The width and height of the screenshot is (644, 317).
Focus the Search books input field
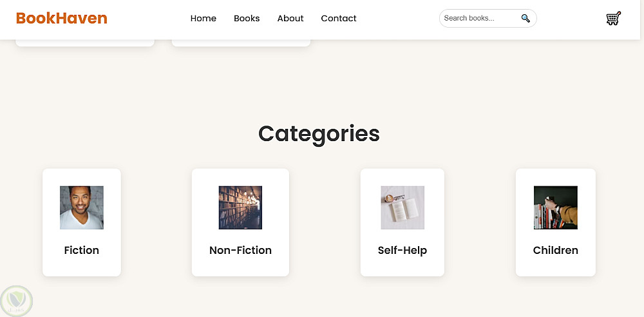[x=480, y=19]
